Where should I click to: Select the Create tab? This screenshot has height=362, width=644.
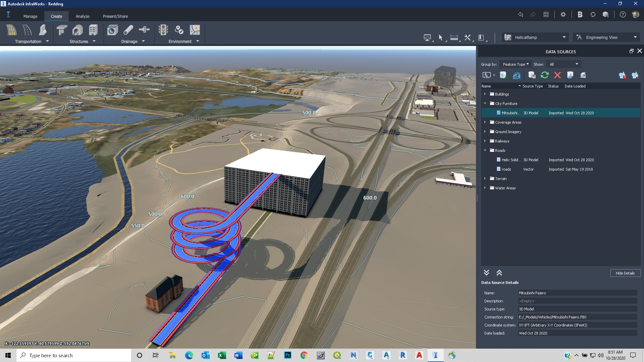tap(56, 16)
